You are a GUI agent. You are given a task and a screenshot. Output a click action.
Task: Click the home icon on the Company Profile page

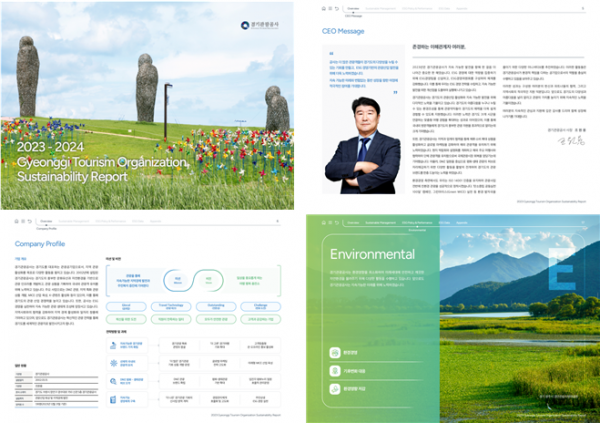click(x=16, y=221)
